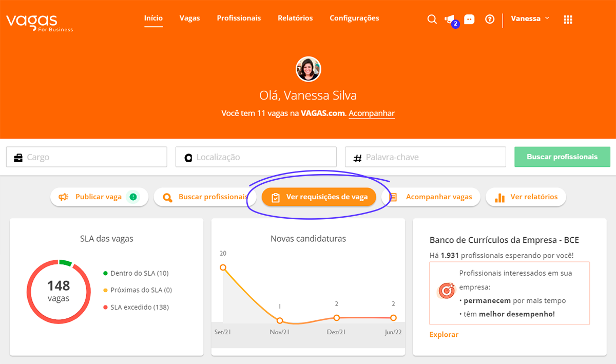Click the Vagas For Business logo
This screenshot has width=616, height=364.
click(40, 23)
